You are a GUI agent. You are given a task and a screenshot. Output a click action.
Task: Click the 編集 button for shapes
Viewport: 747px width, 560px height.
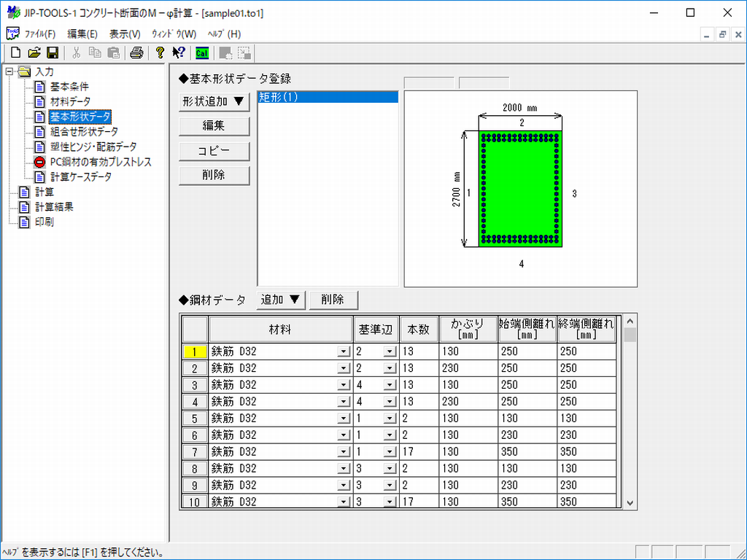214,126
